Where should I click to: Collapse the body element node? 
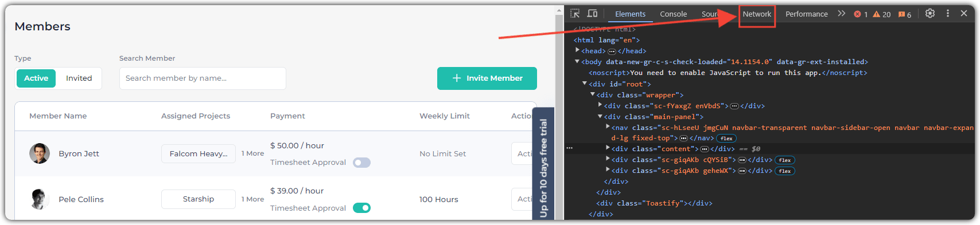pyautogui.click(x=577, y=61)
